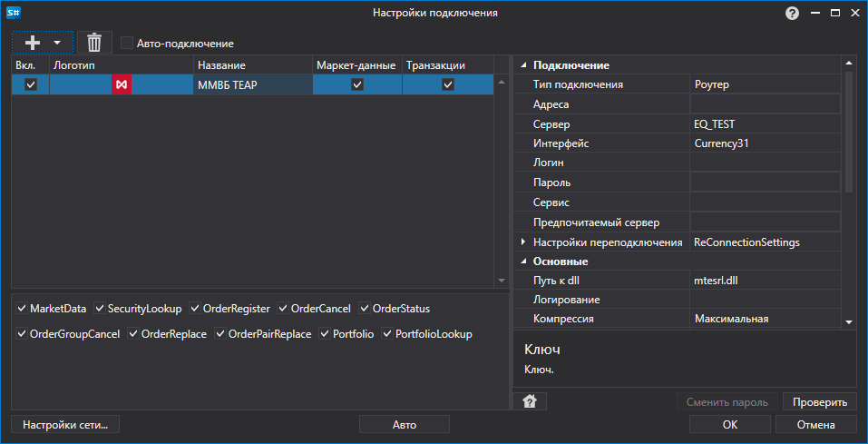Open the Тип подключения value Роутер
The height and width of the screenshot is (444, 868).
tap(765, 84)
